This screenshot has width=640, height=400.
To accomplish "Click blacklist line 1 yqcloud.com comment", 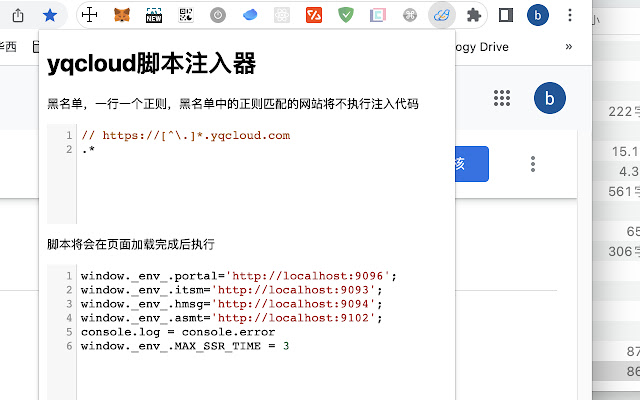I will click(186, 136).
